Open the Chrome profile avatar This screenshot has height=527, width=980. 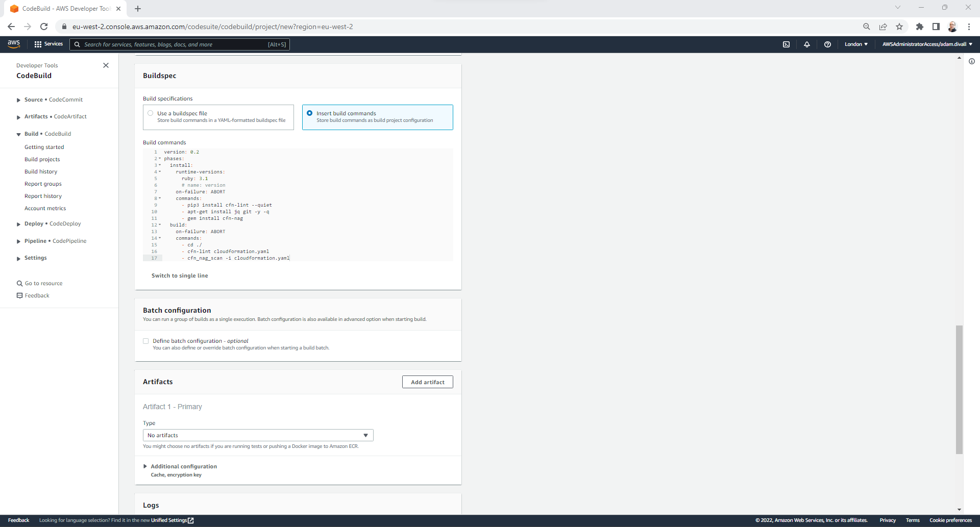tap(952, 27)
